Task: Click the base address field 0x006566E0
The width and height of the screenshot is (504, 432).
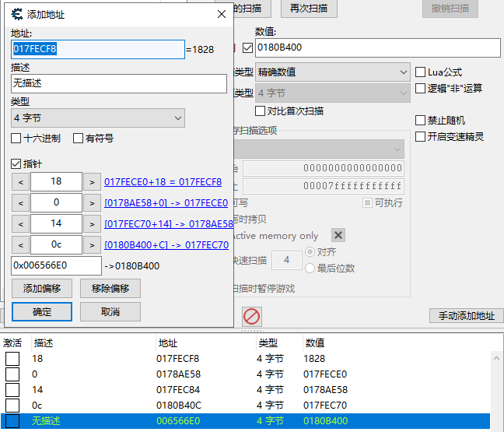Action: coord(56,265)
